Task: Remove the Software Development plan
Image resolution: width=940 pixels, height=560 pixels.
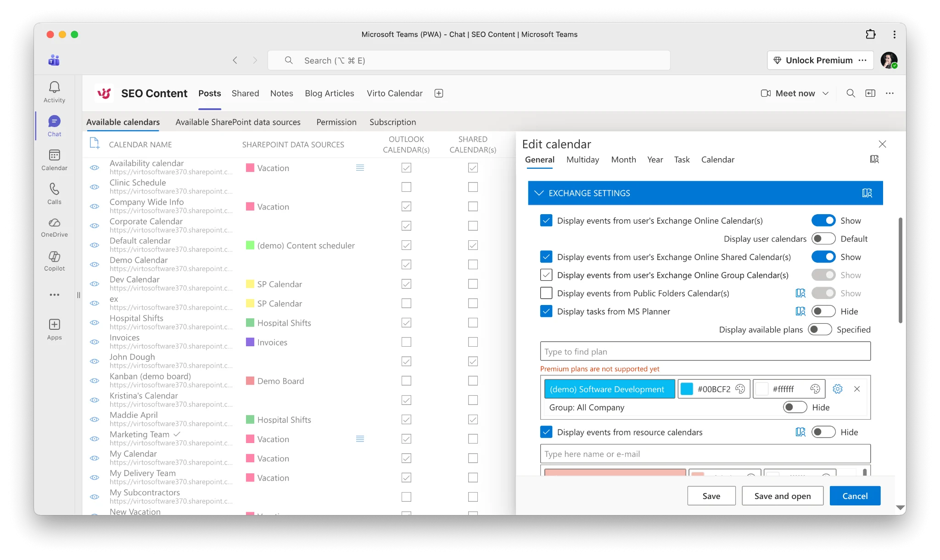Action: tap(857, 389)
